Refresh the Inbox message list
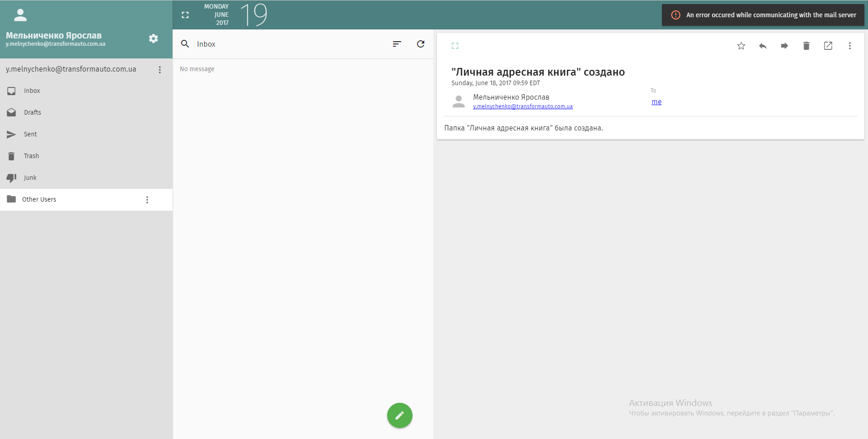This screenshot has width=868, height=439. (421, 44)
